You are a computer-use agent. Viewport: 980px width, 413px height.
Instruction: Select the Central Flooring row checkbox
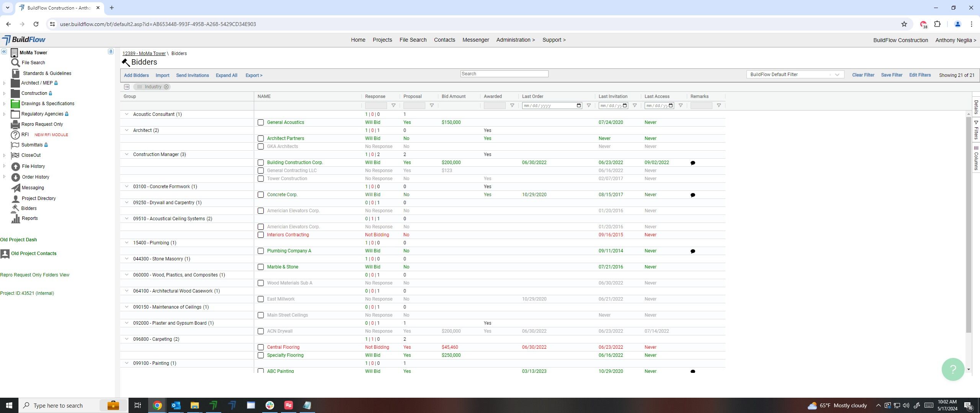(261, 347)
